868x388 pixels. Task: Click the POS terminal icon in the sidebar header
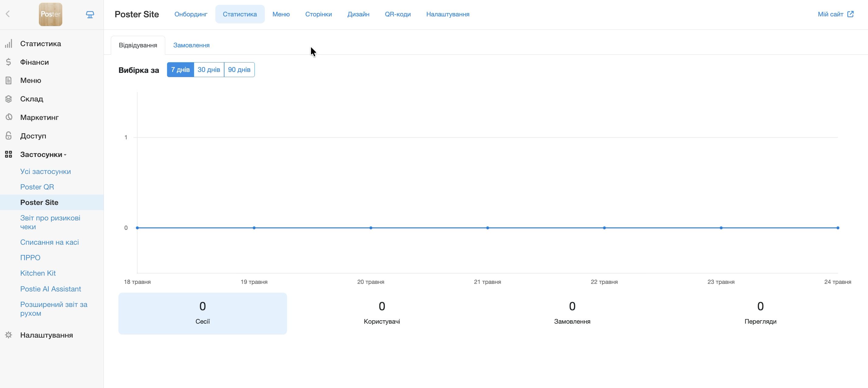pyautogui.click(x=90, y=15)
